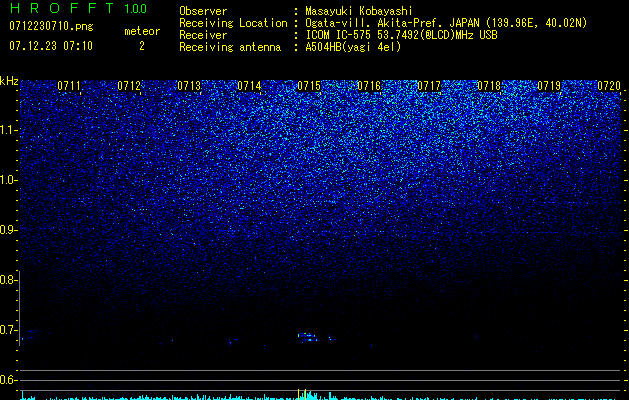629x400 pixels.
Task: Click the A504HB(yagi 4el) antenna text
Action: click(x=353, y=47)
